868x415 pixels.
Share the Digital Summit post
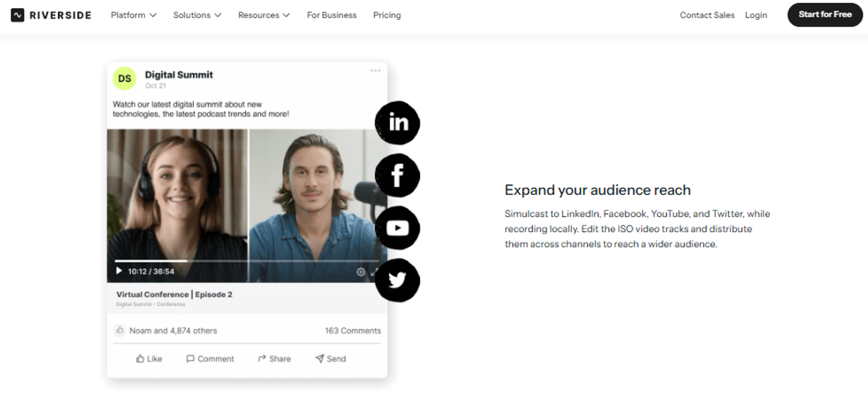pyautogui.click(x=274, y=358)
